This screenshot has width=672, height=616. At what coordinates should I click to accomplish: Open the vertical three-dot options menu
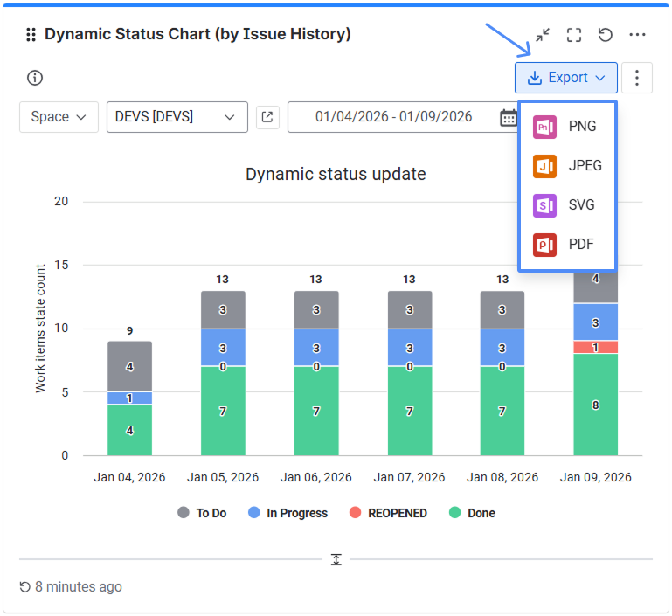coord(637,78)
